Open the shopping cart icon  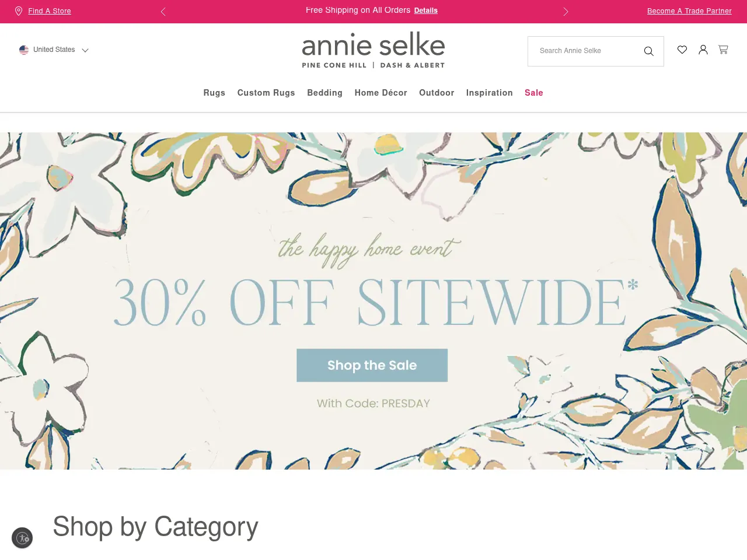click(723, 50)
